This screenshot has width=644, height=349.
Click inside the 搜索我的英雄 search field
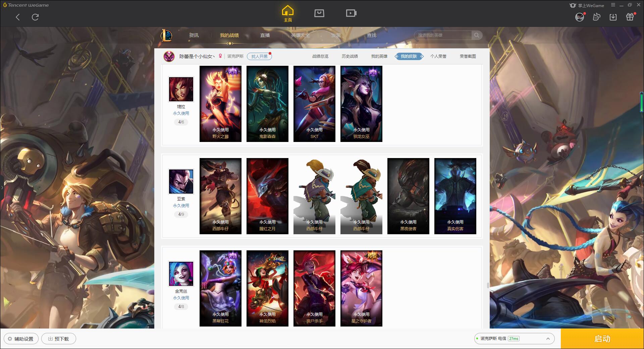(x=443, y=35)
